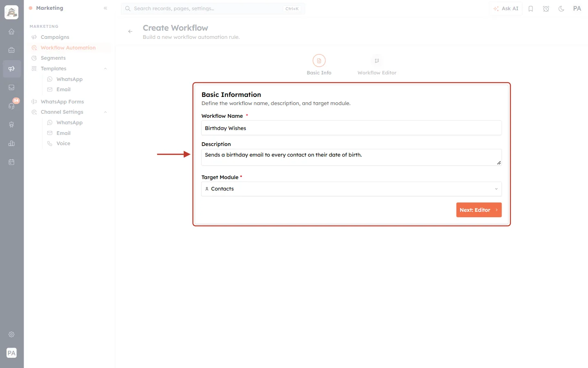Click the Ask AI button

point(506,9)
